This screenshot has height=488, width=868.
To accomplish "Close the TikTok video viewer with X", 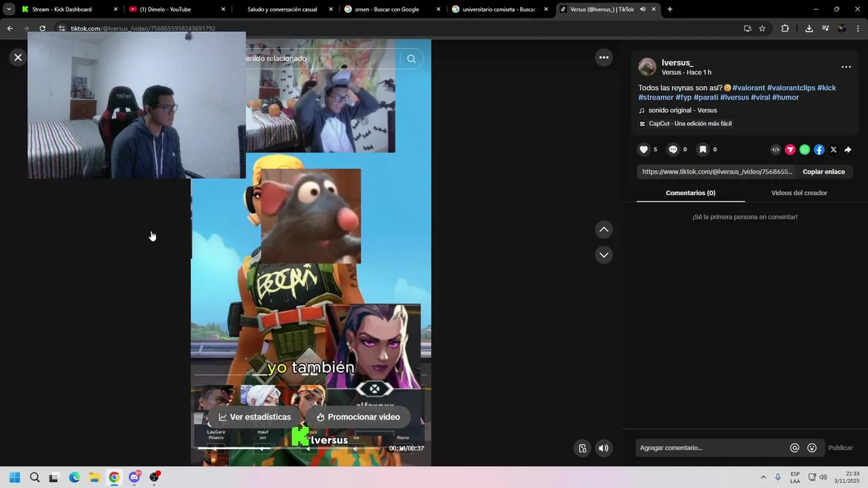I will [18, 58].
